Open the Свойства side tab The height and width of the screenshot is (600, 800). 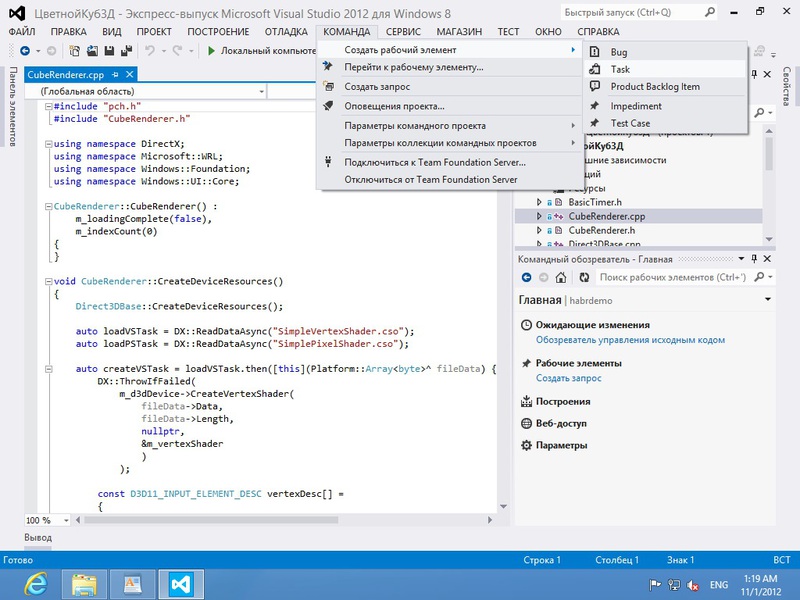click(x=786, y=86)
